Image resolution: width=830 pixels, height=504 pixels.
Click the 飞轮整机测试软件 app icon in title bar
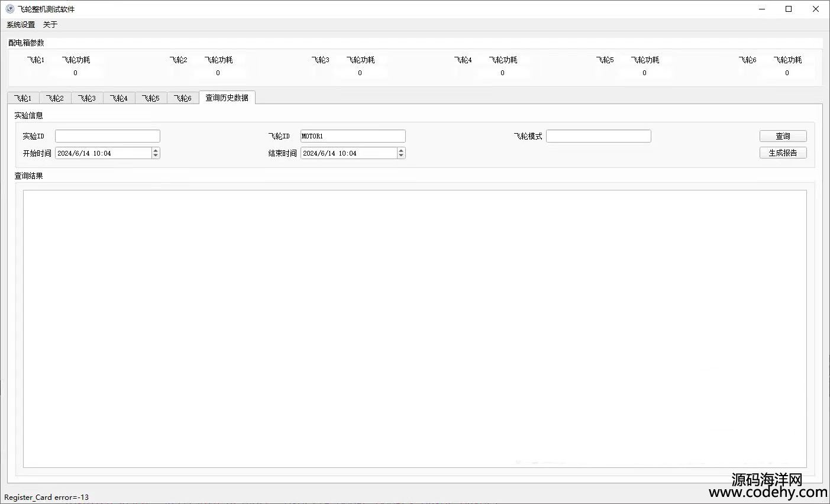click(9, 9)
